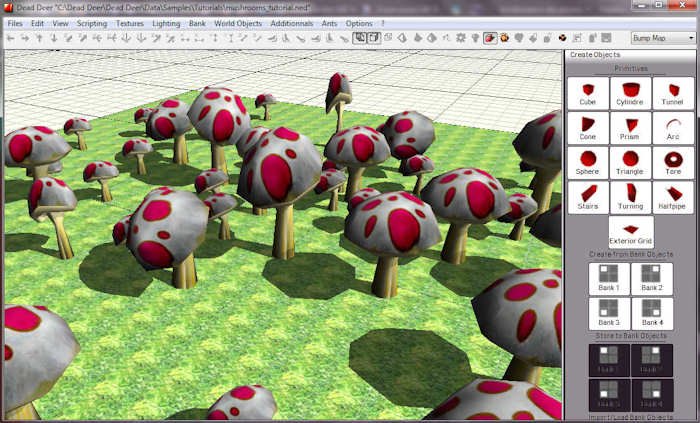700x423 pixels.
Task: Click the right arrow move icon in toolbar
Action: [25, 38]
